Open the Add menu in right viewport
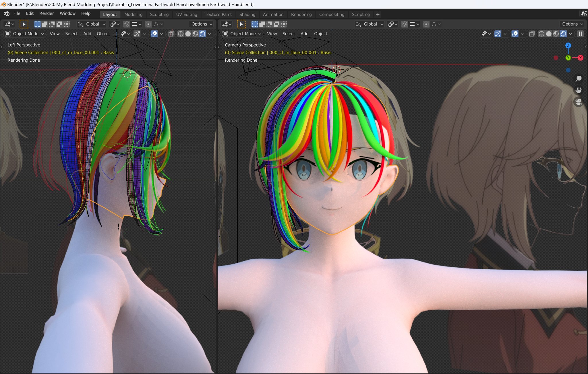The height and width of the screenshot is (374, 588). [304, 34]
